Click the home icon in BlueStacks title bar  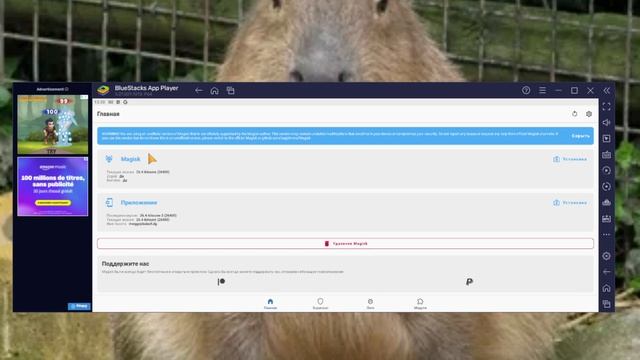tap(215, 91)
